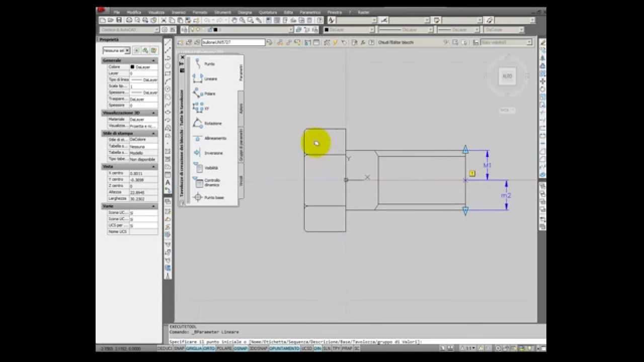Image resolution: width=644 pixels, height=362 pixels.
Task: Open the 'Nessuna sel' selection dropdown
Action: [116, 50]
